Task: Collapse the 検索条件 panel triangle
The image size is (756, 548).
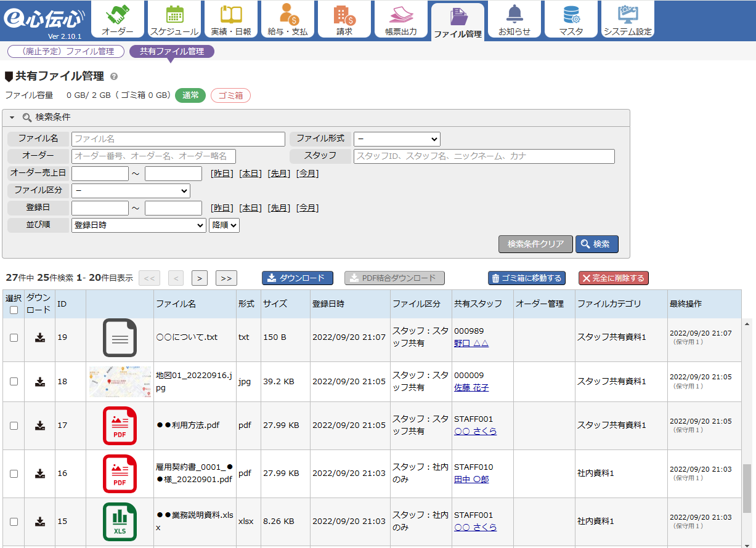Action: coord(12,118)
